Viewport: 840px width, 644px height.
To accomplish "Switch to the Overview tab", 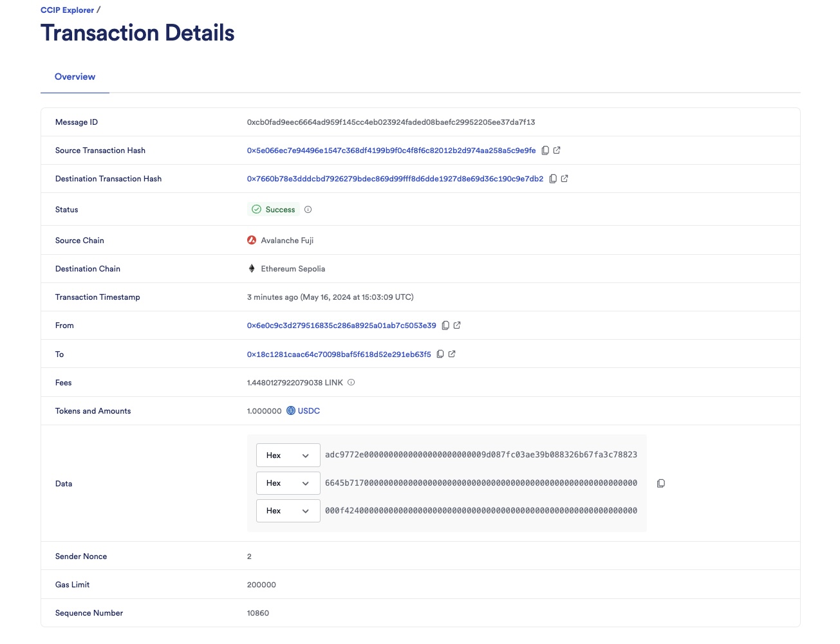I will pos(75,77).
